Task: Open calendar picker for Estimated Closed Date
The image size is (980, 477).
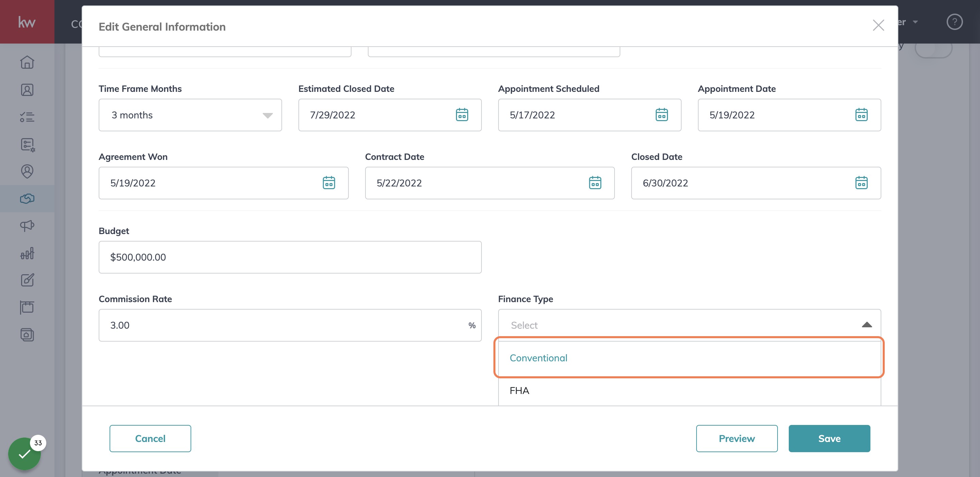Action: [462, 115]
